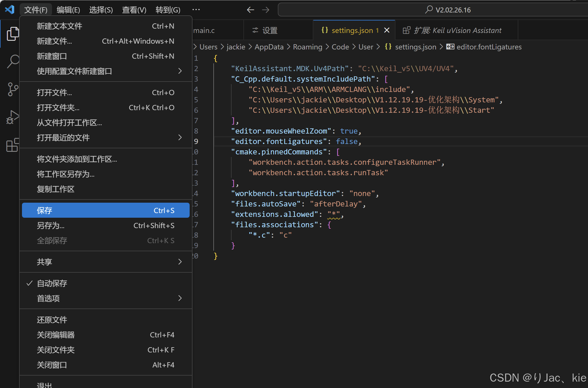
Task: Open the Search panel
Action: [x=13, y=61]
